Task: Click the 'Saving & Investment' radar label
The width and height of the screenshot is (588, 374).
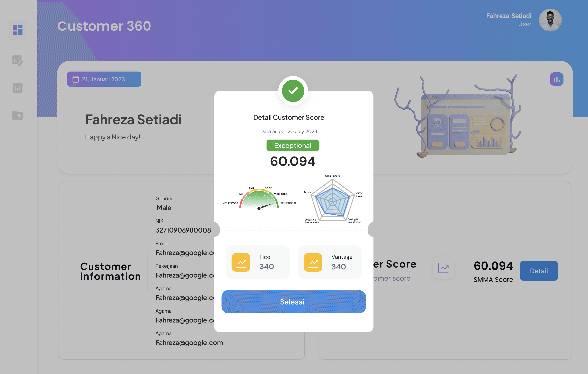Action: [x=354, y=221]
